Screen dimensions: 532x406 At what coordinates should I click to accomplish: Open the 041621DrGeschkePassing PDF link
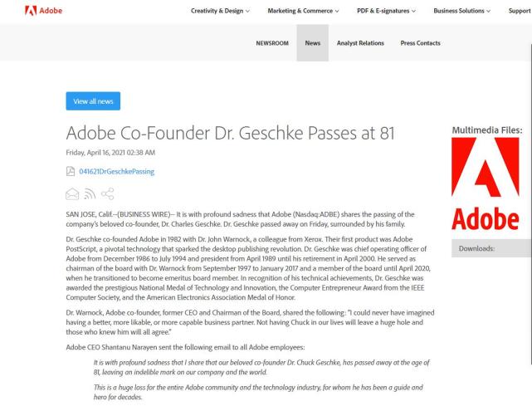tap(117, 171)
